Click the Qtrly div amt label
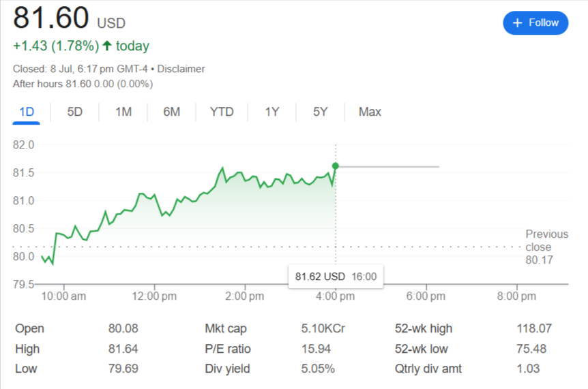 (x=428, y=369)
